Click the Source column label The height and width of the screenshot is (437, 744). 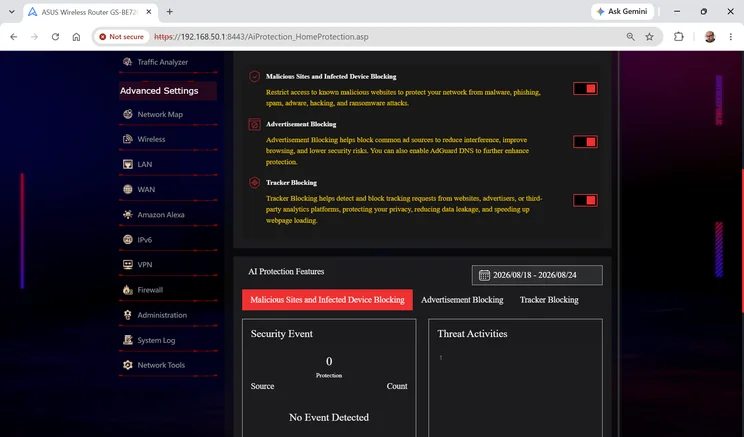click(x=262, y=386)
